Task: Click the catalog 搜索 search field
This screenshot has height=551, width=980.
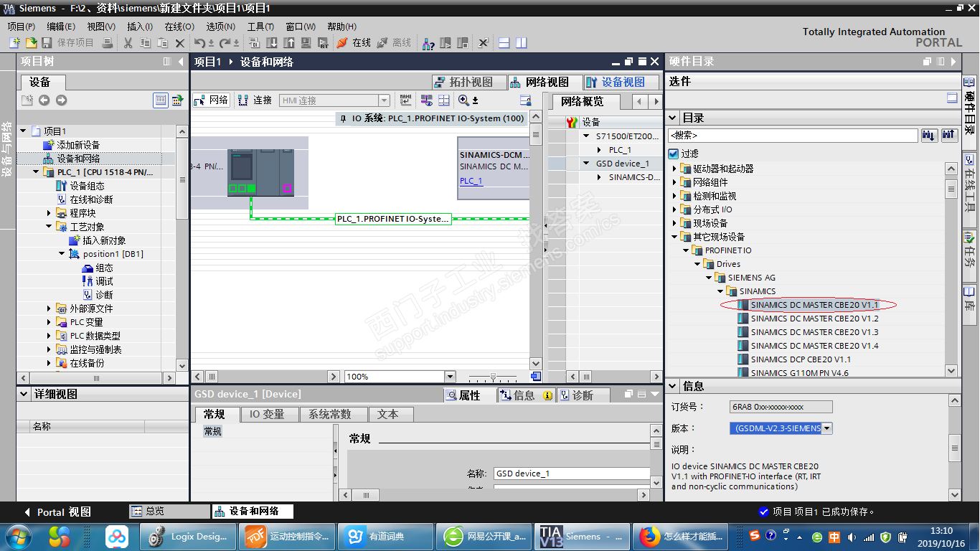Action: coord(793,135)
